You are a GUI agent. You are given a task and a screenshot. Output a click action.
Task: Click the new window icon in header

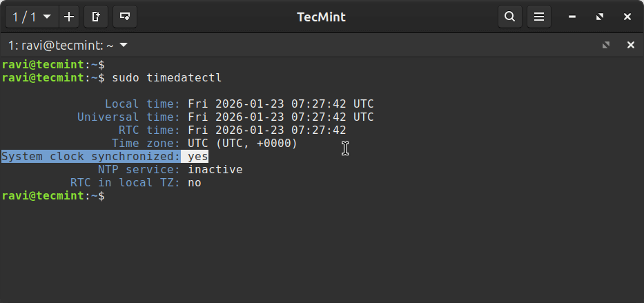(x=125, y=17)
